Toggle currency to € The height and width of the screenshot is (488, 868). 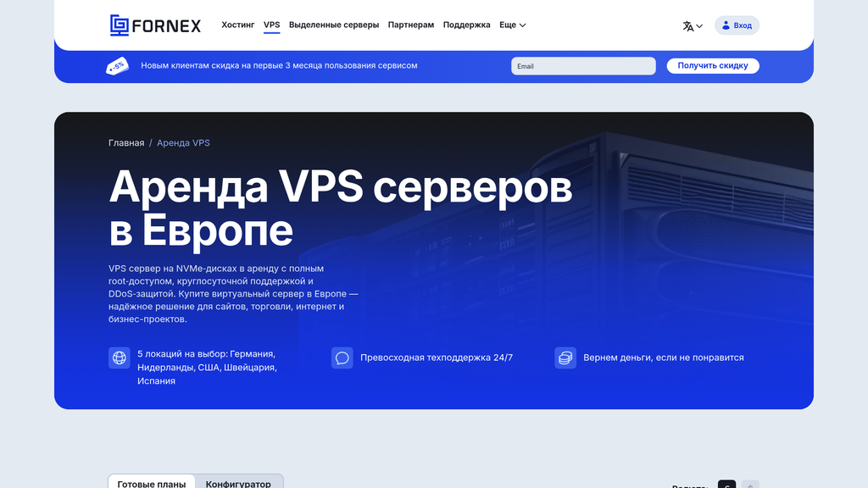726,485
